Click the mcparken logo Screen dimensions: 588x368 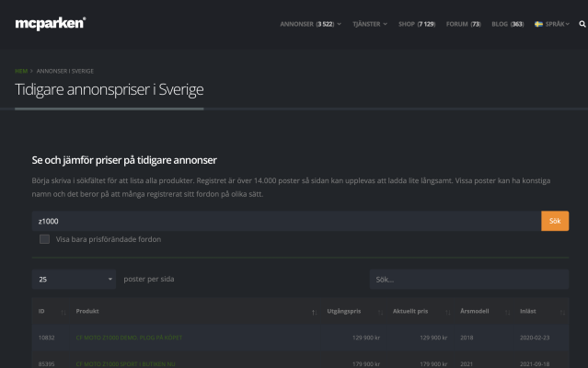pyautogui.click(x=51, y=23)
